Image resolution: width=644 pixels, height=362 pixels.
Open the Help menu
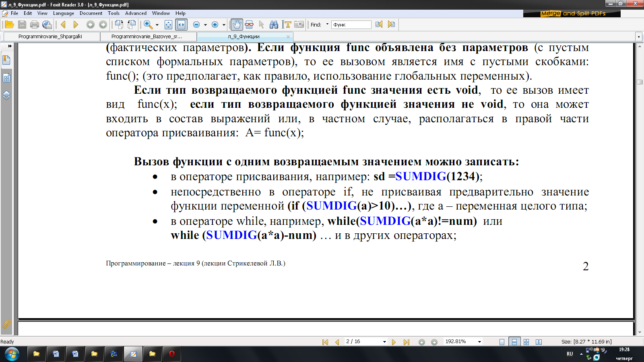(x=180, y=13)
